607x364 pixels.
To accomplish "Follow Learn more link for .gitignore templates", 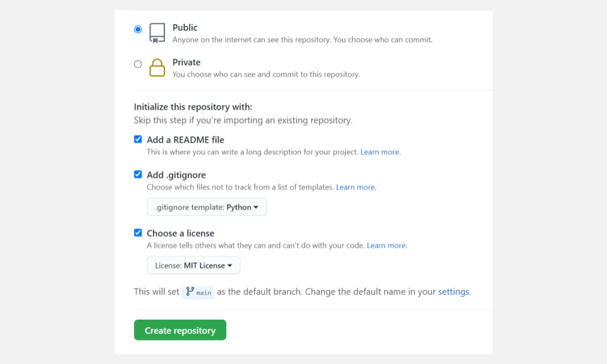I will (355, 187).
